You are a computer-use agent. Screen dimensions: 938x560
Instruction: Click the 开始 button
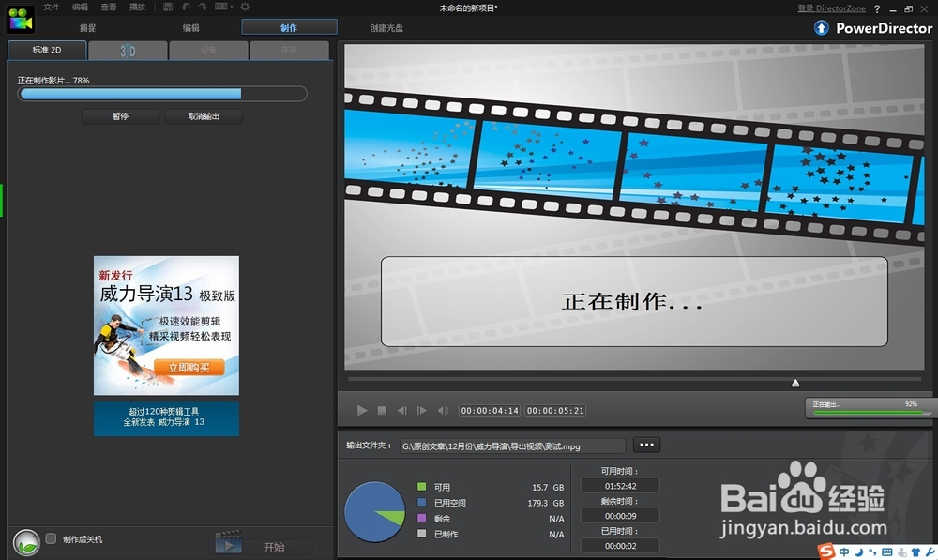(x=262, y=547)
